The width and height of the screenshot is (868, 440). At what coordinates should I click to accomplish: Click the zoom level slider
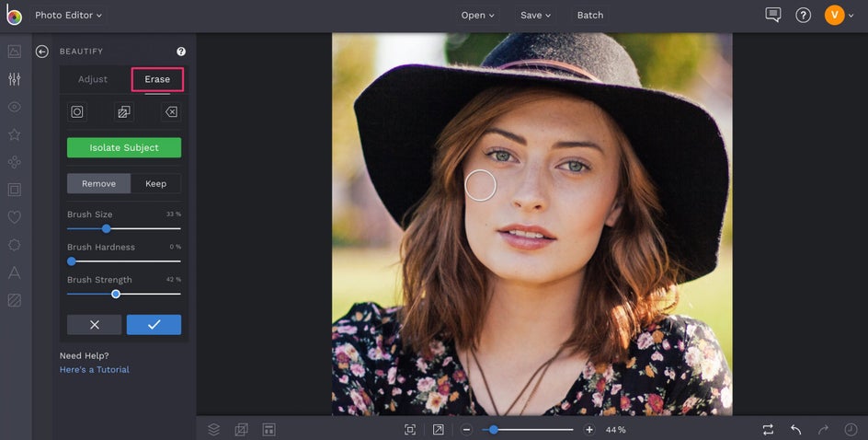pos(528,430)
